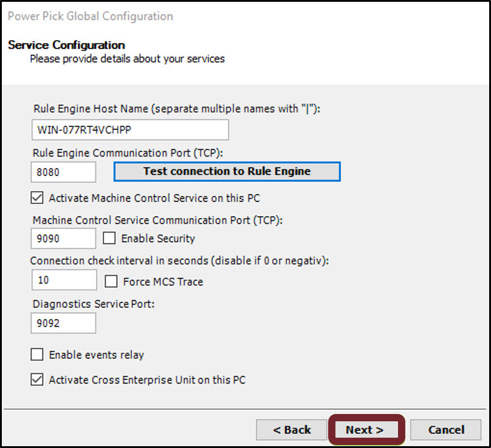The height and width of the screenshot is (448, 491).
Task: Check the Enable Security checkbox
Action: (x=109, y=239)
